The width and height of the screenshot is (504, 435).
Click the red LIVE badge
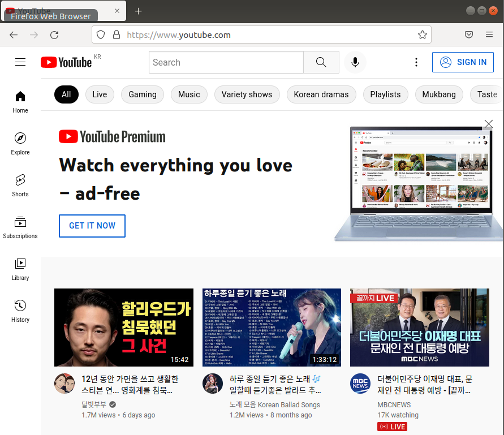tap(393, 427)
